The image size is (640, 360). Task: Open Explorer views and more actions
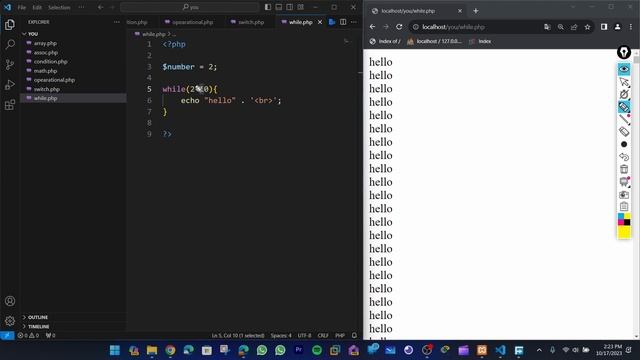117,22
